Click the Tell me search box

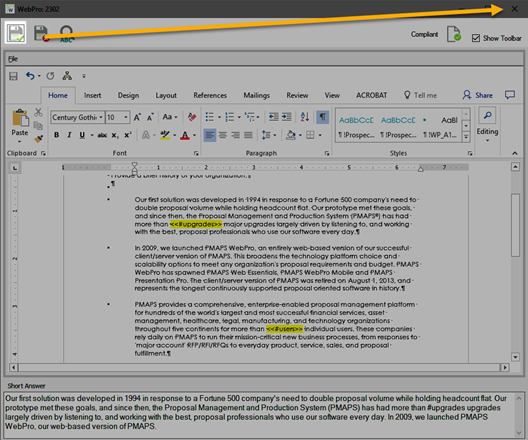coord(421,95)
